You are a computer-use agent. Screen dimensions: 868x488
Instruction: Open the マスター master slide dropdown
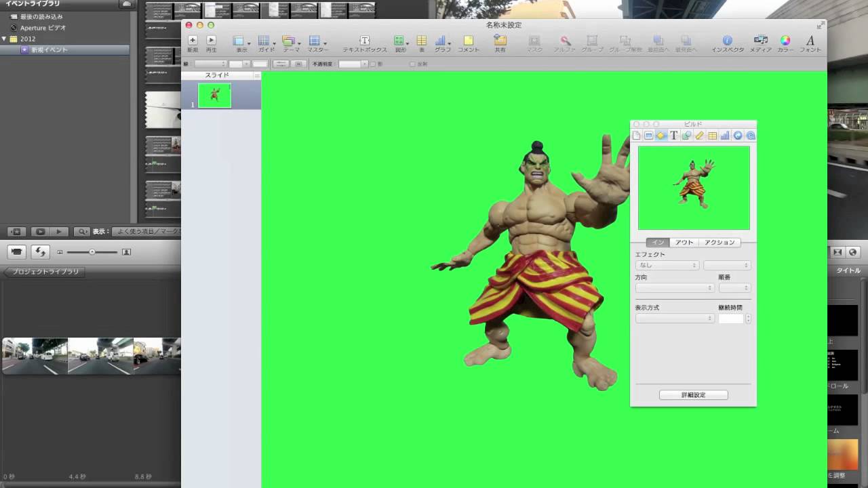(x=317, y=44)
